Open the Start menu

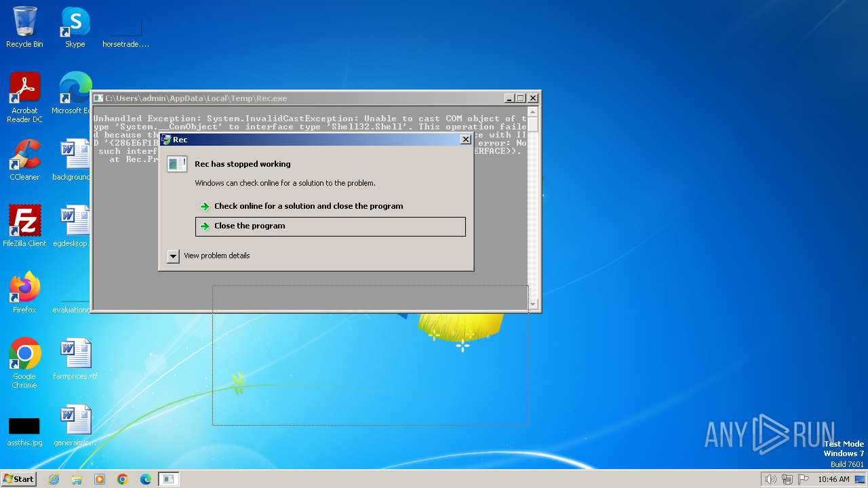(19, 479)
